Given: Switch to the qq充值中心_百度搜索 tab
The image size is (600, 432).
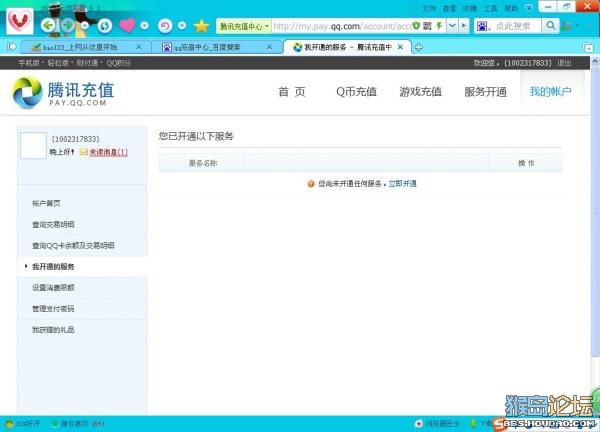Looking at the screenshot, I should pos(207,47).
